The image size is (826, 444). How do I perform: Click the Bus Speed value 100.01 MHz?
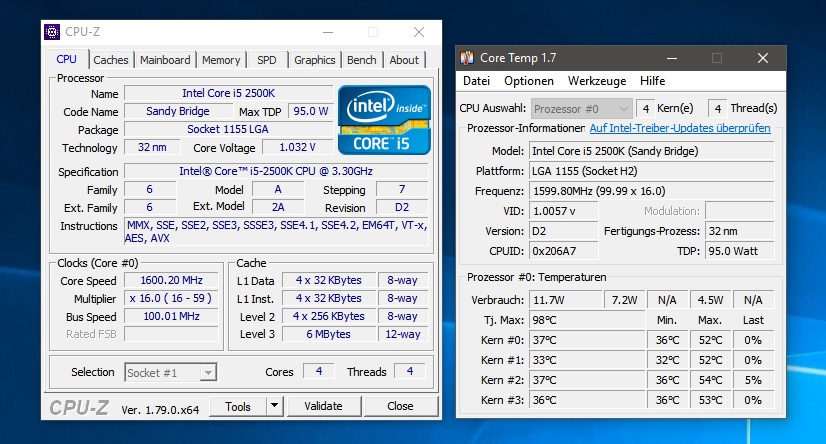tap(171, 316)
